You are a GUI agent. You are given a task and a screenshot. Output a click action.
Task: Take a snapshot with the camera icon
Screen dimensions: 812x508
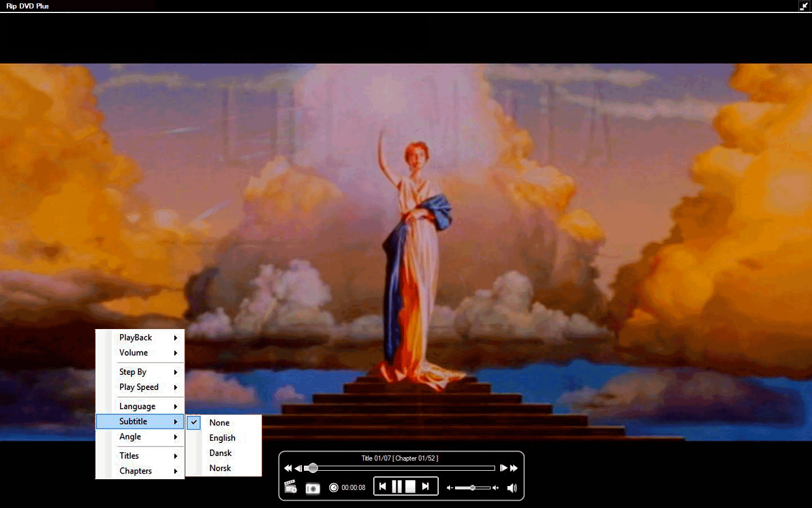click(312, 488)
